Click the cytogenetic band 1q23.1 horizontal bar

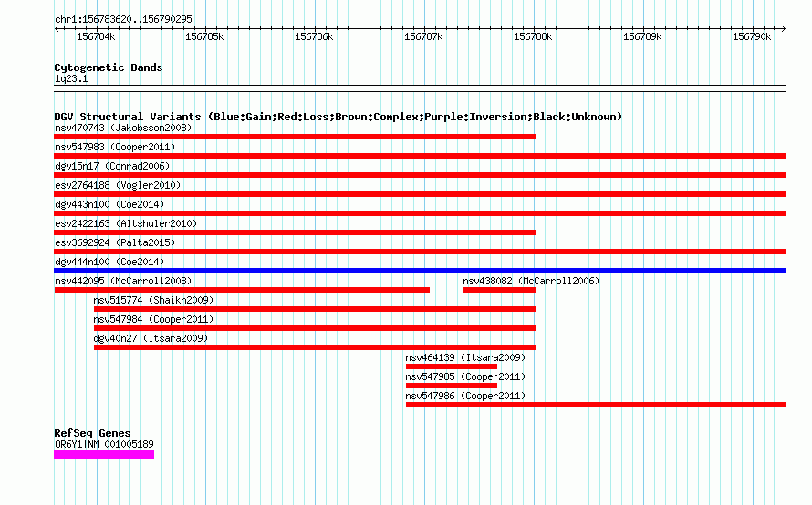coord(420,88)
